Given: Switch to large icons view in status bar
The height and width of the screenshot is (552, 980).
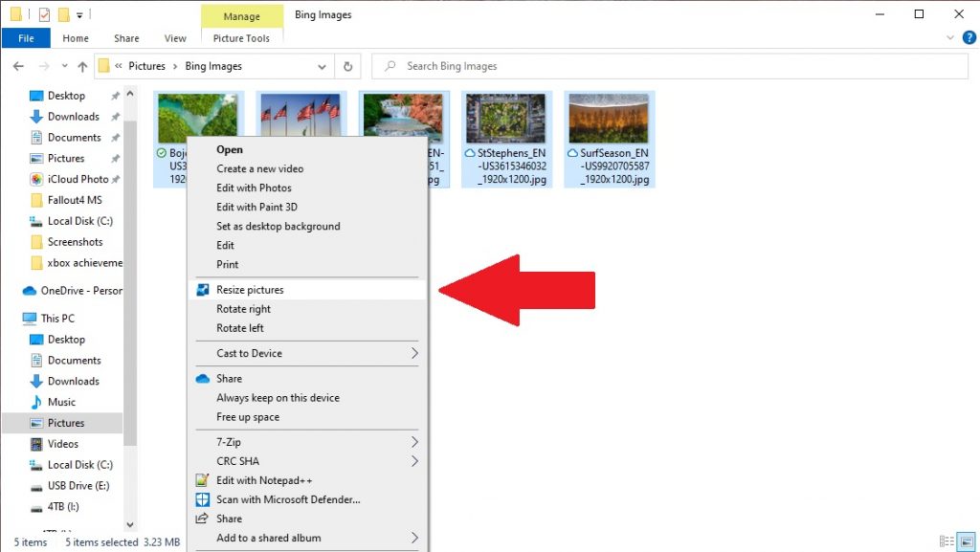Looking at the screenshot, I should (x=967, y=541).
